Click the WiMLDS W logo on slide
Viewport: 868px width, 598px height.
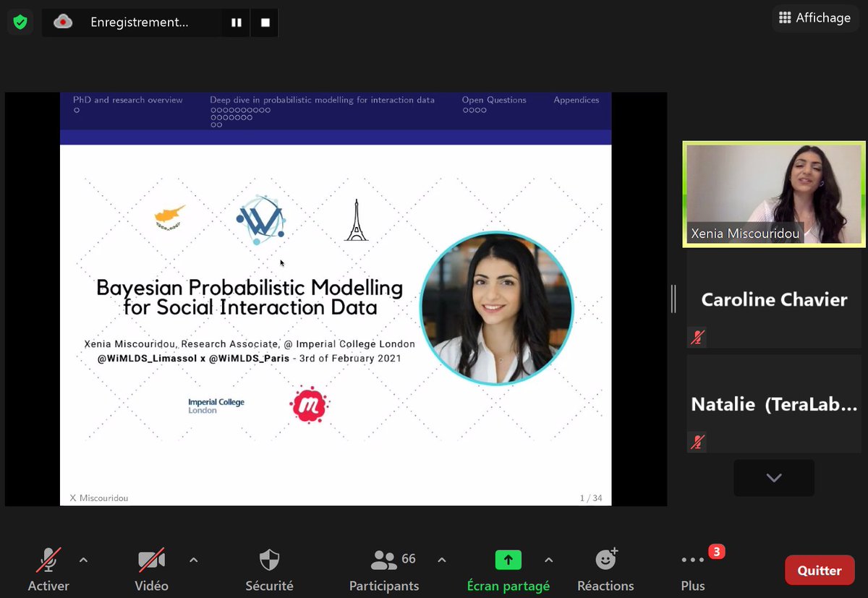(x=260, y=220)
